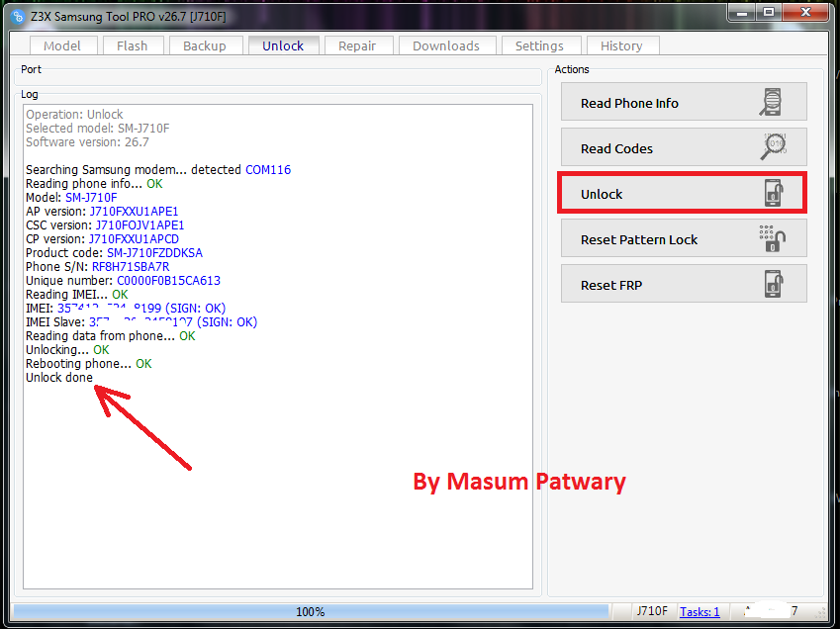This screenshot has height=629, width=840.
Task: Click the Unlock action button
Action: 682,193
